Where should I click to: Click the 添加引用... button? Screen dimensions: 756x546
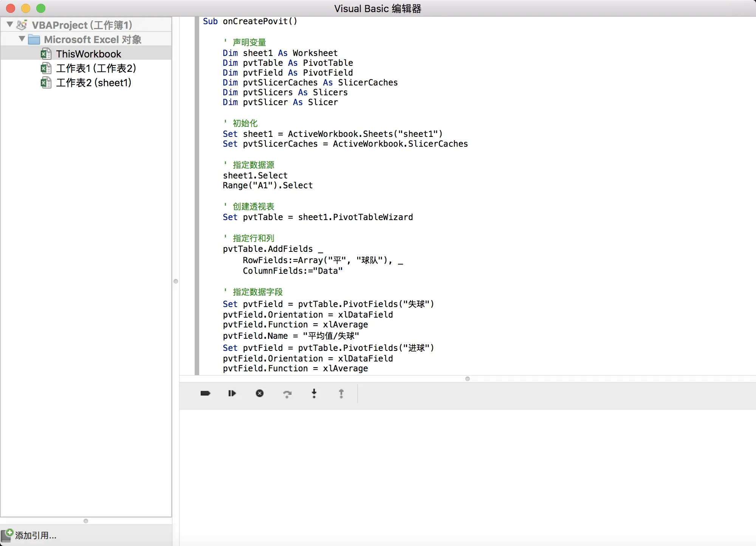35,535
